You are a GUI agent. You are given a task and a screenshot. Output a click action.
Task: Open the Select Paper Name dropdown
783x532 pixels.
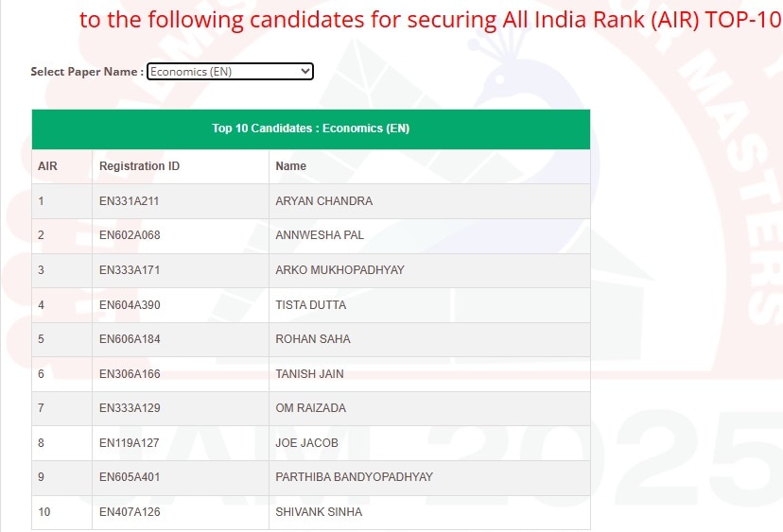coord(230,72)
